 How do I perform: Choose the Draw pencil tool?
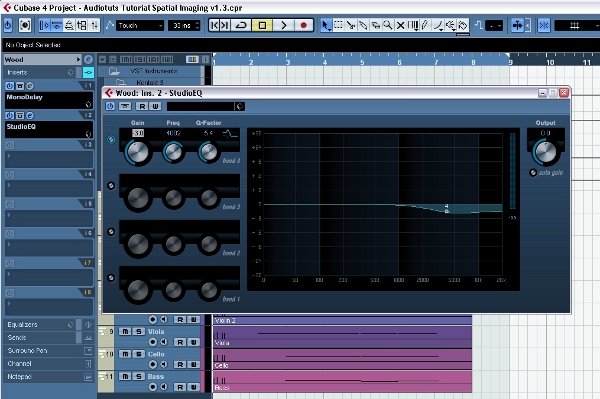tap(425, 26)
